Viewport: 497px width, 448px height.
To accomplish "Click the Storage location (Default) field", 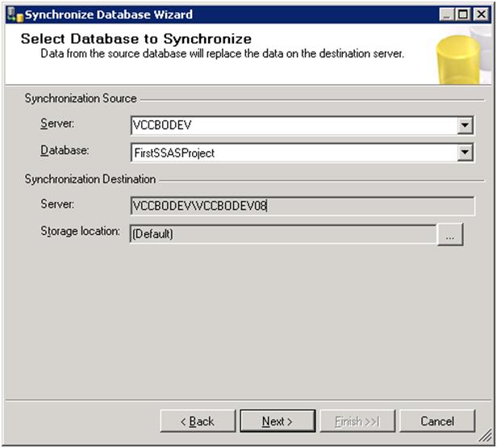I will [283, 234].
